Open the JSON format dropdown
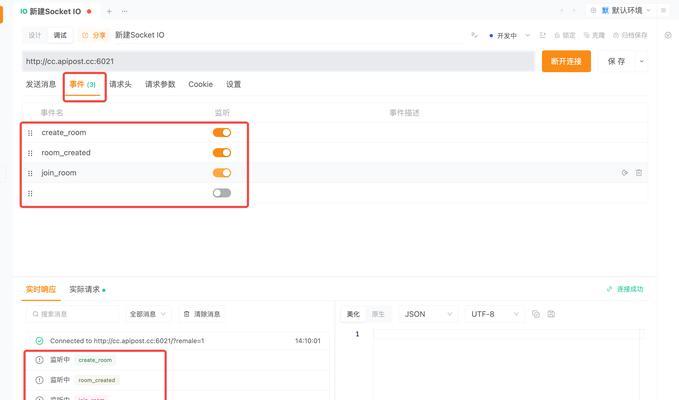Image resolution: width=679 pixels, height=400 pixels. point(428,314)
